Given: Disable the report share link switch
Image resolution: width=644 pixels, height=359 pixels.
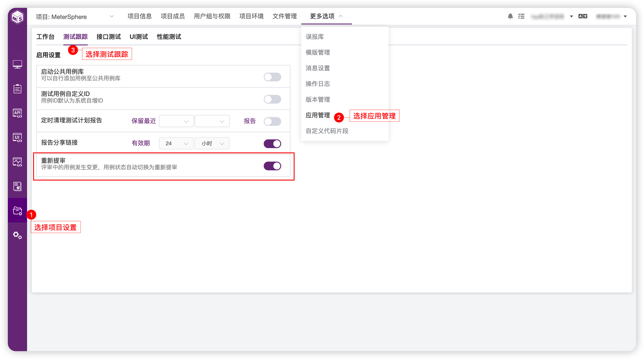Looking at the screenshot, I should tap(272, 144).
